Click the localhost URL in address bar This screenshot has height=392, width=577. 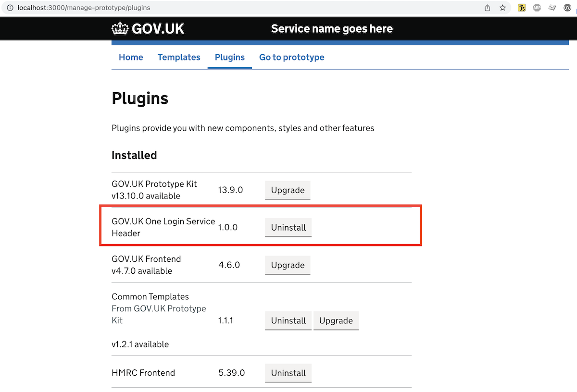coord(84,8)
